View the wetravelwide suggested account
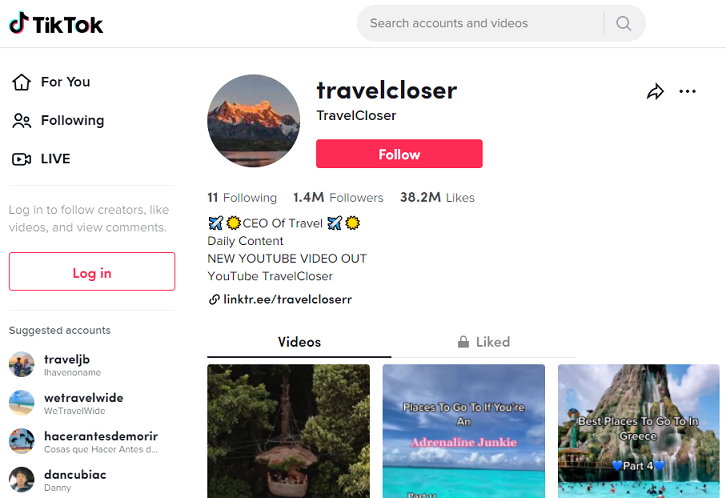 pos(83,403)
